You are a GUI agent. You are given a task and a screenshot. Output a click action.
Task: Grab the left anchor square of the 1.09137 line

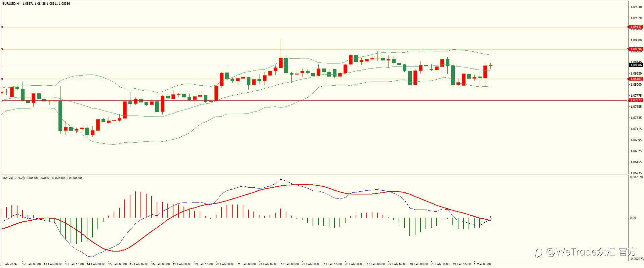[2, 27]
